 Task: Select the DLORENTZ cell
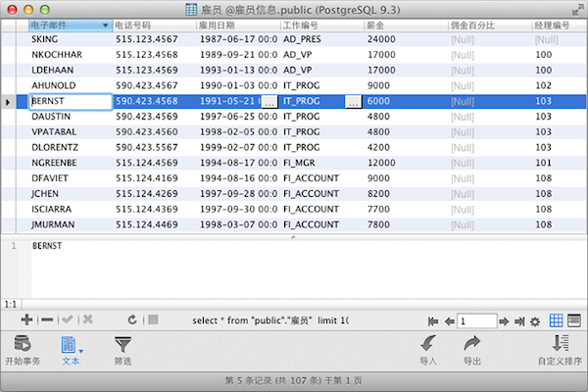[71, 147]
